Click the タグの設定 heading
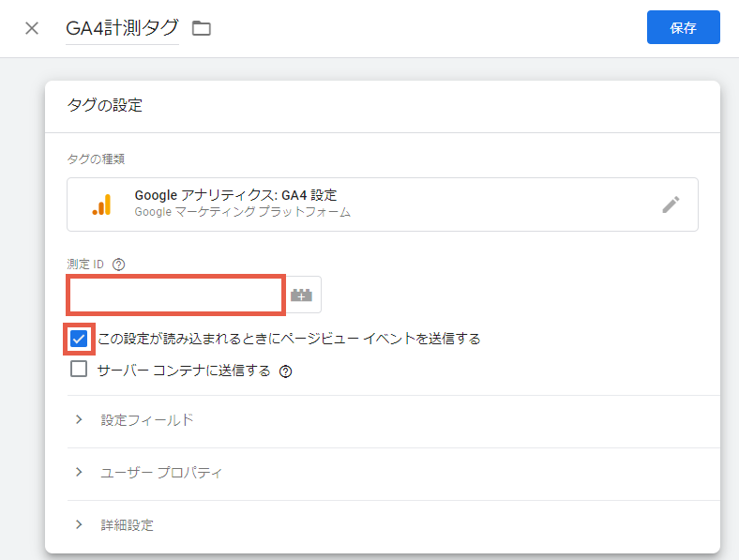The width and height of the screenshot is (739, 560). pos(105,105)
